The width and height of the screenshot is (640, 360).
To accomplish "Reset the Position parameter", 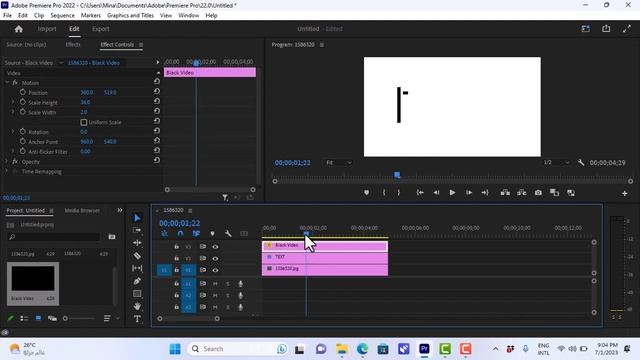I will point(157,91).
